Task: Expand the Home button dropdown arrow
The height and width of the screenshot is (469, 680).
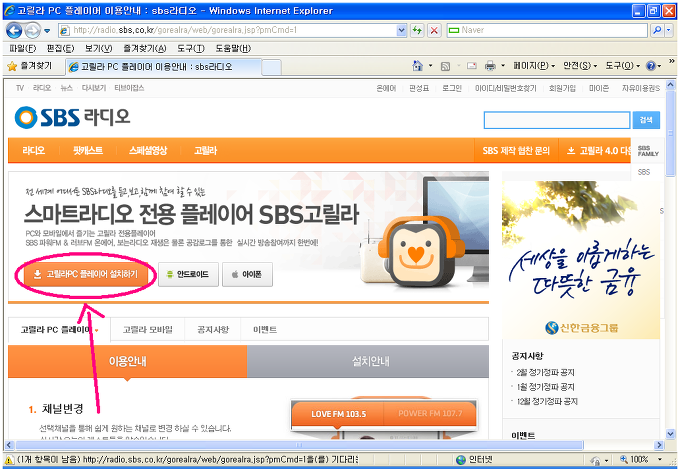Action: [x=430, y=66]
